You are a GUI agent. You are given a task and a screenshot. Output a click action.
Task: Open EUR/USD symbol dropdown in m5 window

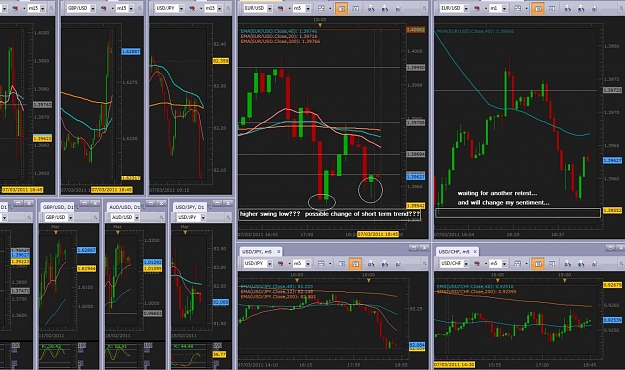point(270,8)
